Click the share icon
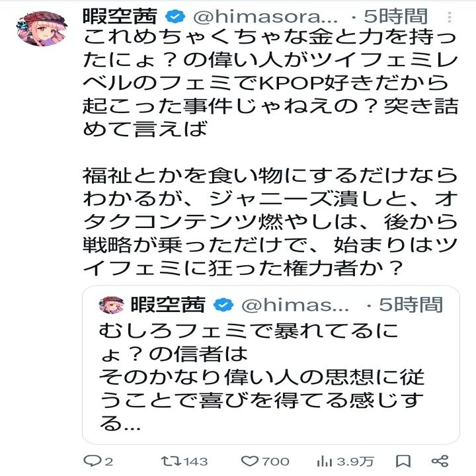The image size is (476, 476). point(440,461)
